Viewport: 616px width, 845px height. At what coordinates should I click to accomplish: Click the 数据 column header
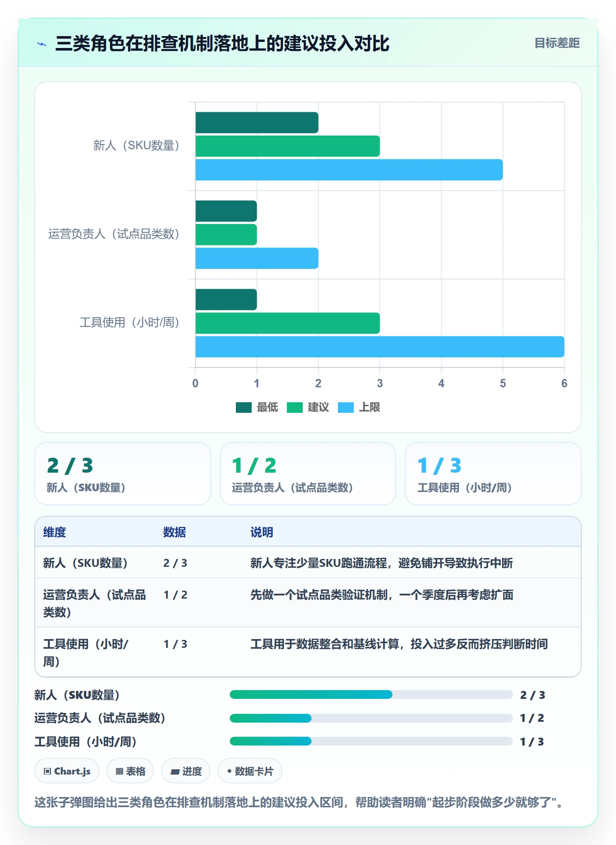click(x=175, y=532)
